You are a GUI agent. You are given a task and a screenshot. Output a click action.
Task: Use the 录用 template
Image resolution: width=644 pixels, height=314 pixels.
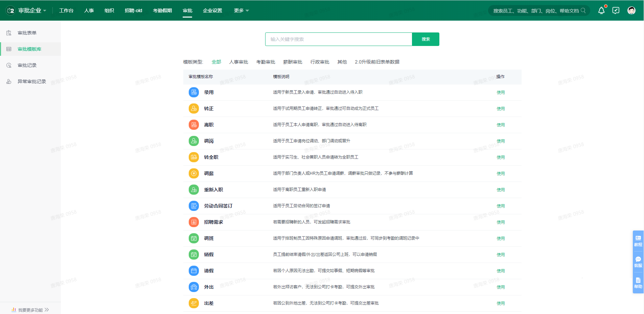tap(501, 92)
